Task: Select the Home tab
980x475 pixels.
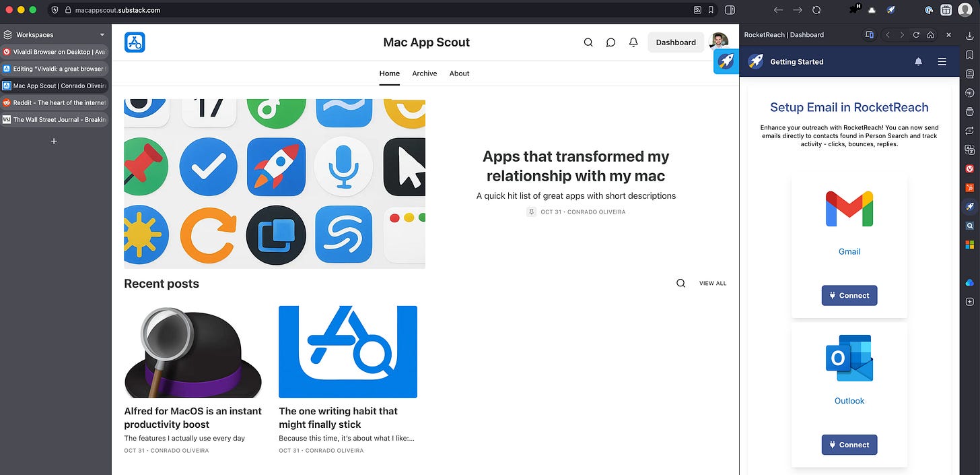Action: (x=390, y=73)
